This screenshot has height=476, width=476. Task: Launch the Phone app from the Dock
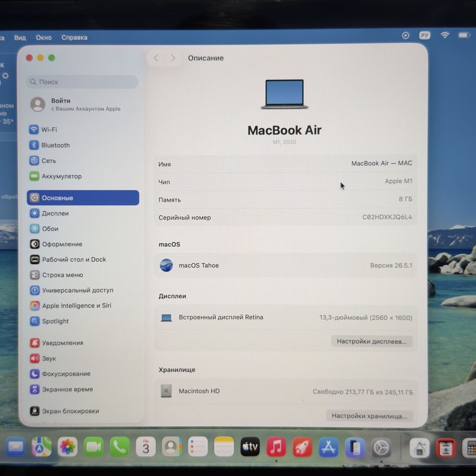[x=119, y=447]
